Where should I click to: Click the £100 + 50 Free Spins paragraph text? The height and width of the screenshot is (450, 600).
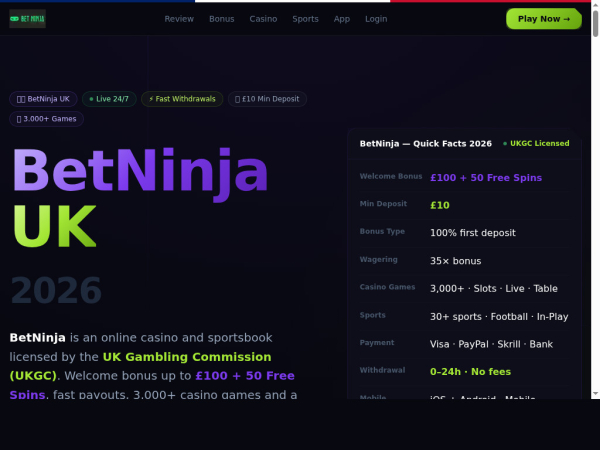(x=152, y=385)
